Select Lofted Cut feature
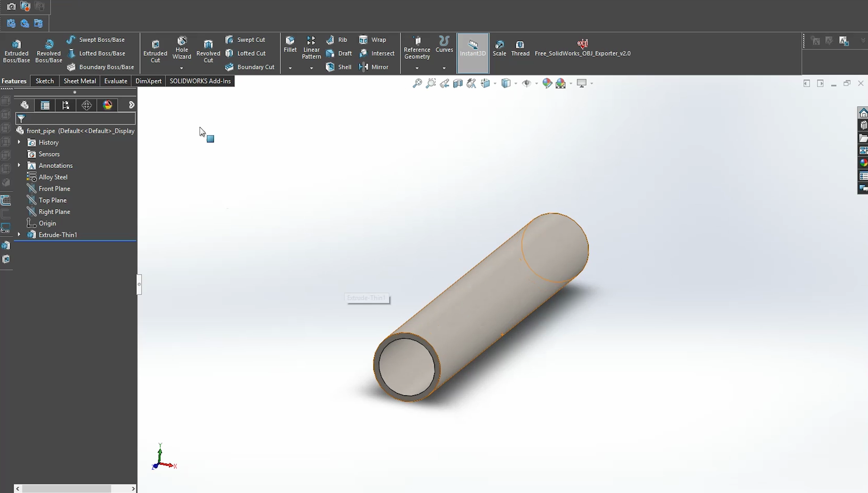The width and height of the screenshot is (868, 493). (x=245, y=53)
